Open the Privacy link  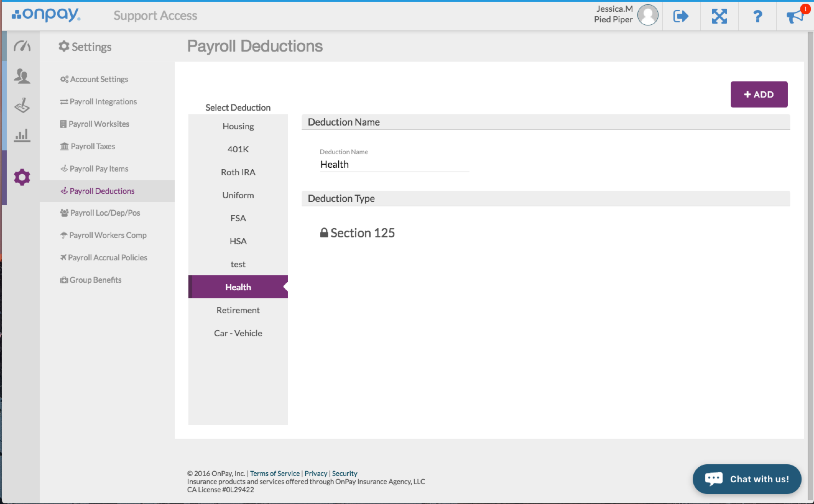pos(316,473)
